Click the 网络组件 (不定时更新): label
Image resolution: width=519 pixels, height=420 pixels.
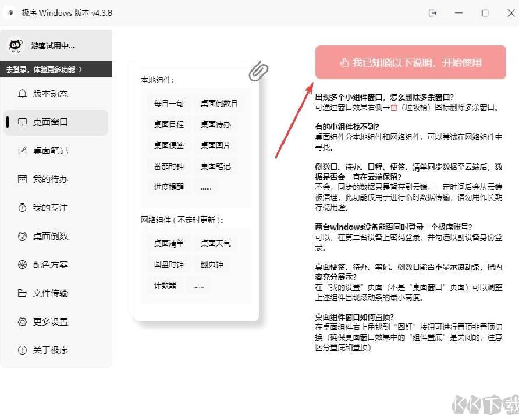182,220
